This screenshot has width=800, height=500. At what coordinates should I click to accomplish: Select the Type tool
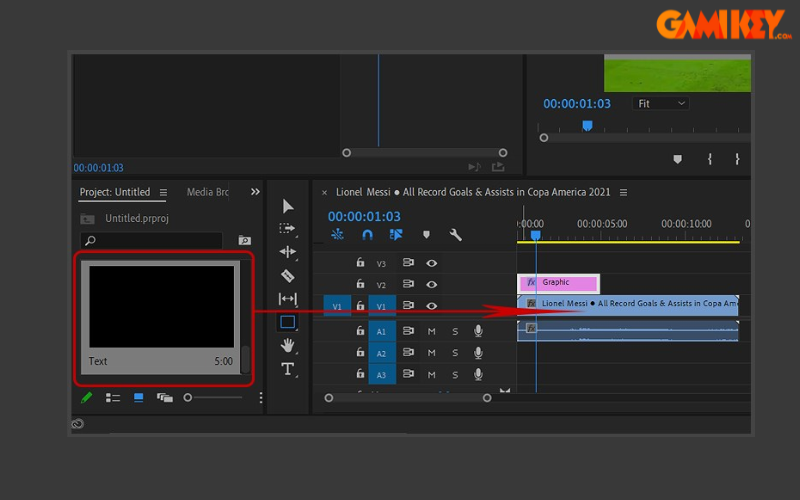coord(288,368)
